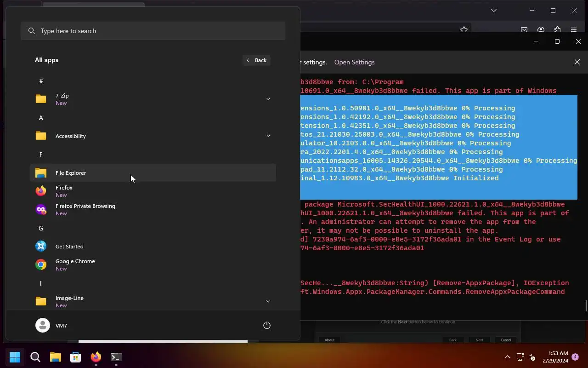The width and height of the screenshot is (588, 368).
Task: Click the Back button in All apps
Action: (256, 60)
